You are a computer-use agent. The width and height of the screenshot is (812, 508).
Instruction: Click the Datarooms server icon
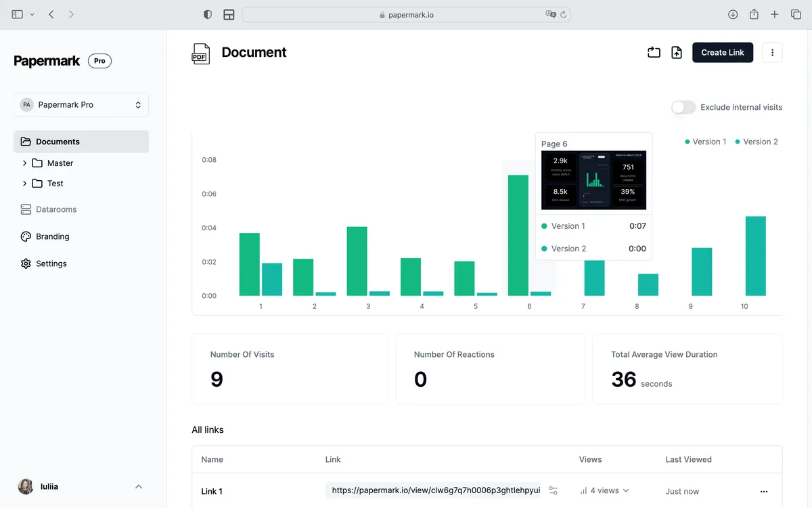click(26, 209)
